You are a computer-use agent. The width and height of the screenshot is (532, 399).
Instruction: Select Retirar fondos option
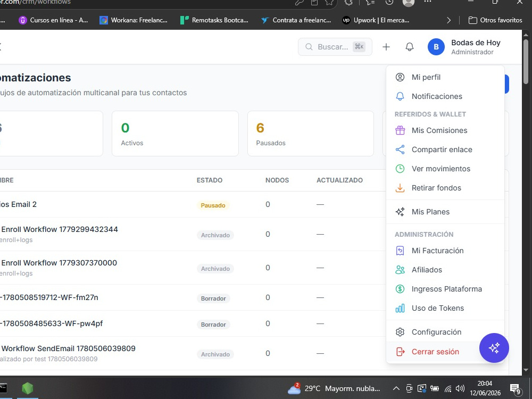[445, 188]
